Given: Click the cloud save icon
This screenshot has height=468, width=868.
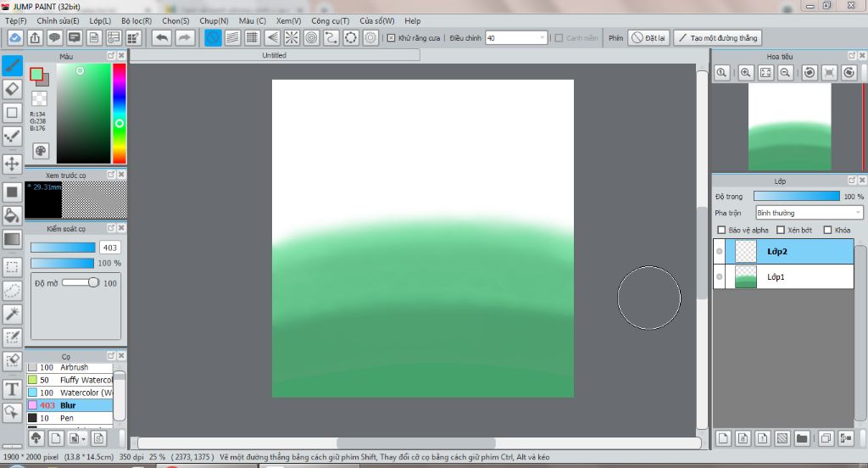Looking at the screenshot, I should coord(15,37).
